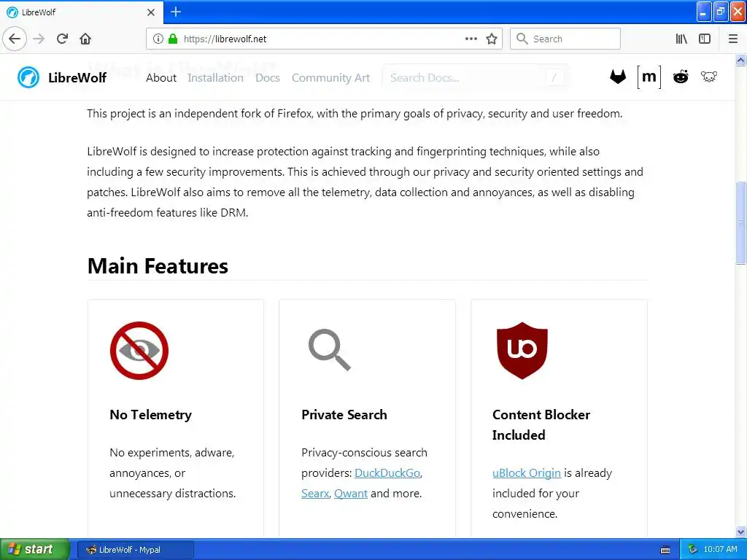Open the Matrix [m] chat icon

point(649,77)
